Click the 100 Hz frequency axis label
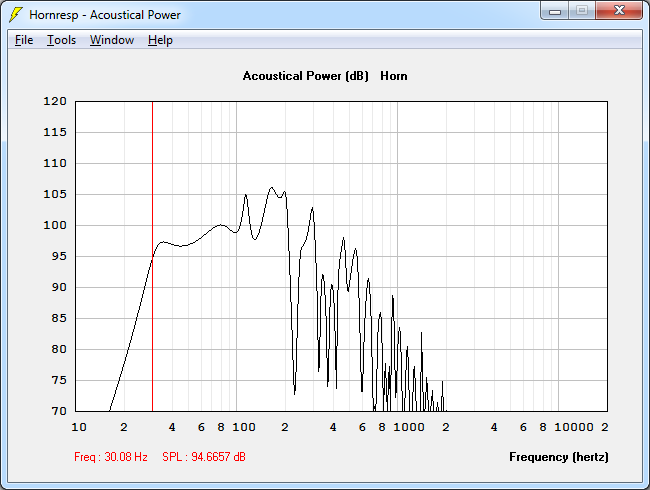 click(244, 427)
